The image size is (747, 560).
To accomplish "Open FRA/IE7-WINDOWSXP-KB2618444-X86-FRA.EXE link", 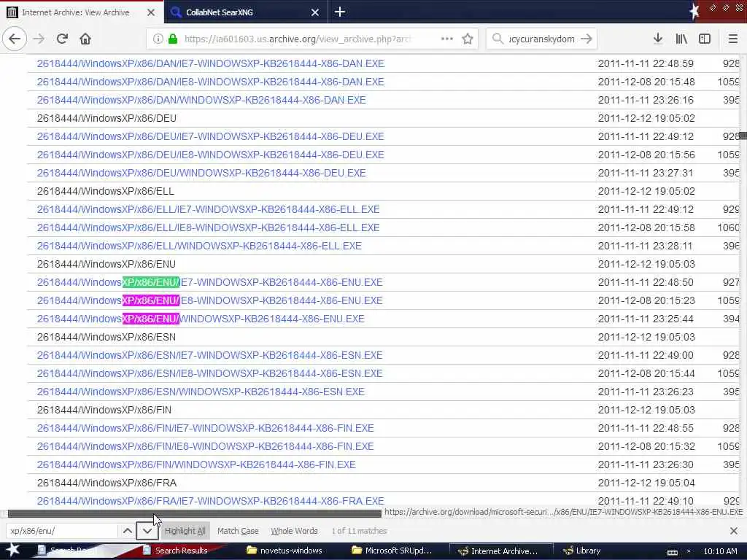I will click(211, 501).
